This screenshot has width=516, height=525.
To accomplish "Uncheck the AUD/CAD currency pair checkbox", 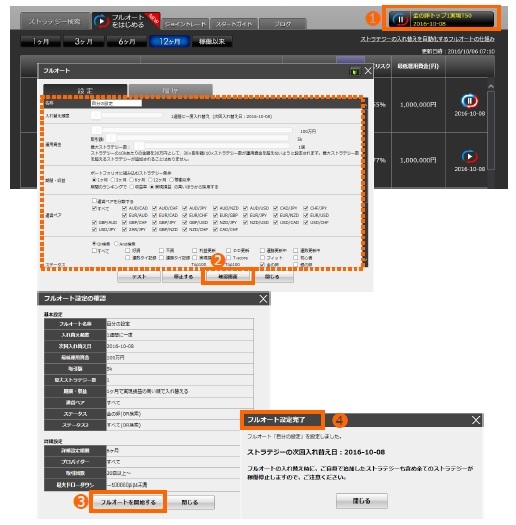I will point(125,208).
